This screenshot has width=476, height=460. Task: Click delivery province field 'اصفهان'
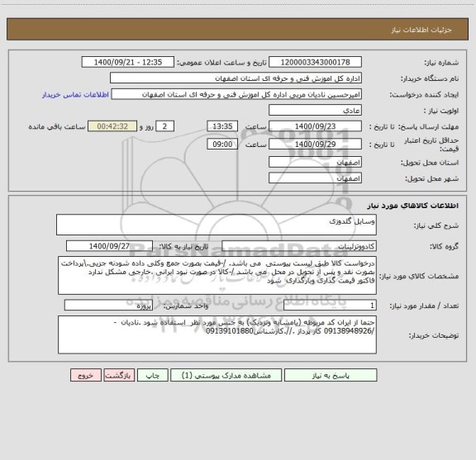tap(315, 162)
